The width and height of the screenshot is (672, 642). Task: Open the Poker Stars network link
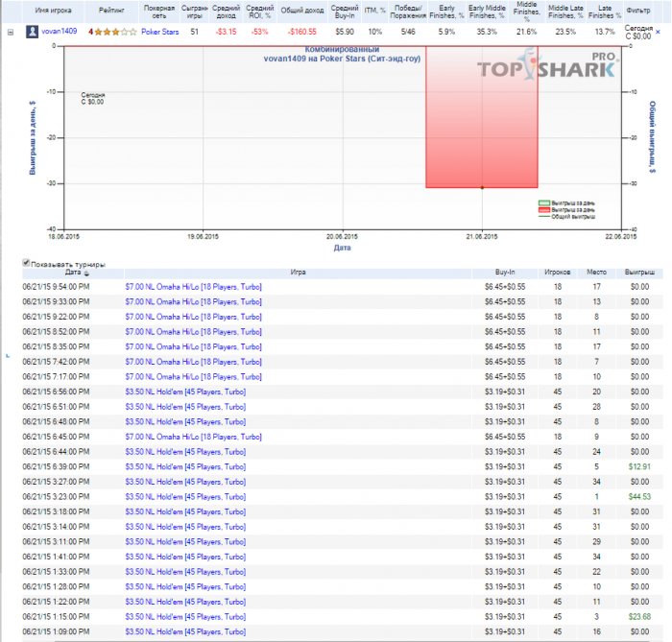pos(159,32)
